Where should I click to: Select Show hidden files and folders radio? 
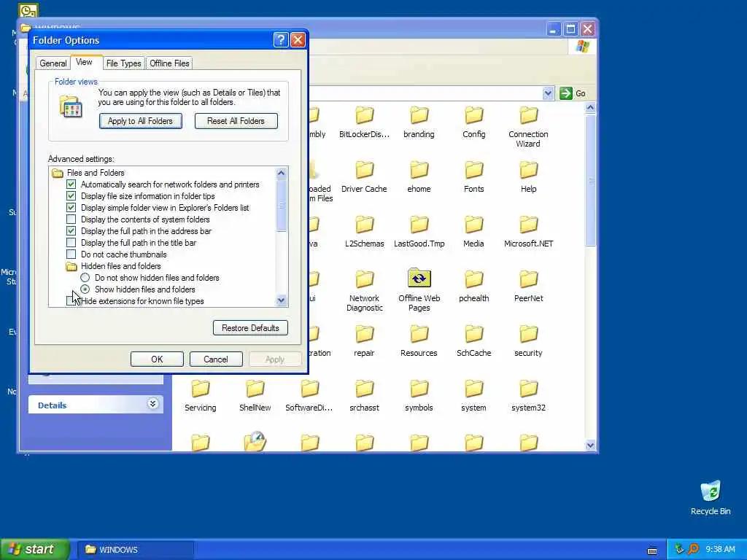(x=85, y=289)
